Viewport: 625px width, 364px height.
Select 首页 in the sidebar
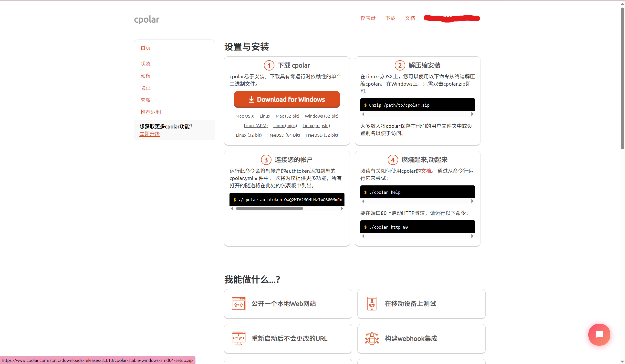coord(146,48)
